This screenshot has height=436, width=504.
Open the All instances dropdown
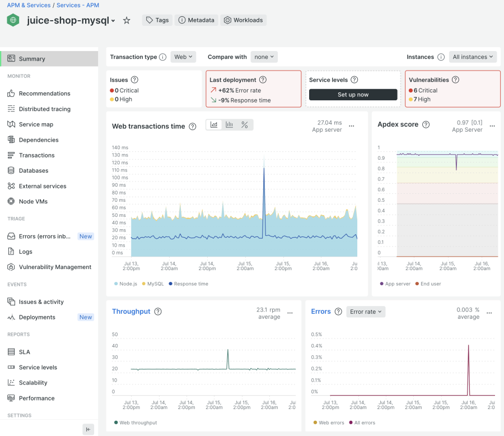click(473, 57)
